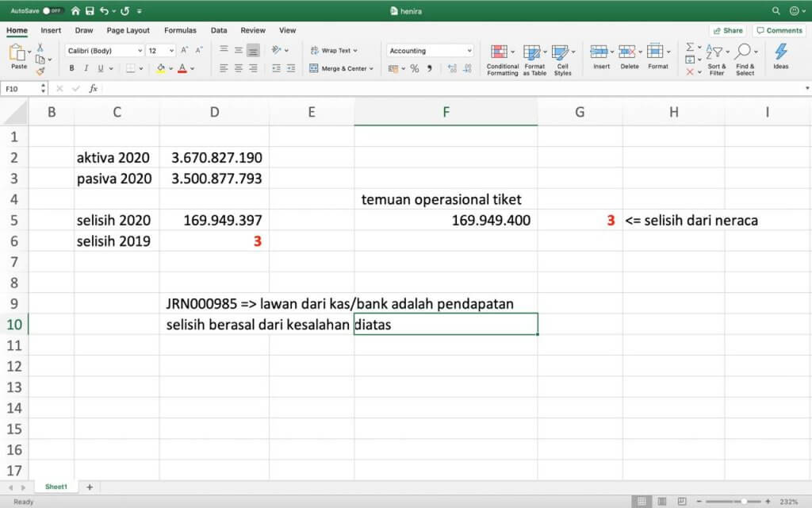Open the Data ribbon tab
This screenshot has height=508, width=812.
219,30
